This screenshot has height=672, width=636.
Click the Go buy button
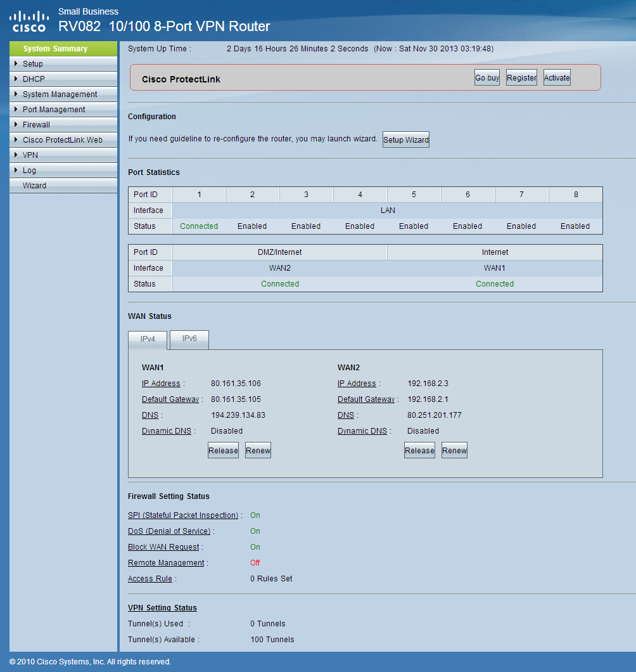point(487,77)
